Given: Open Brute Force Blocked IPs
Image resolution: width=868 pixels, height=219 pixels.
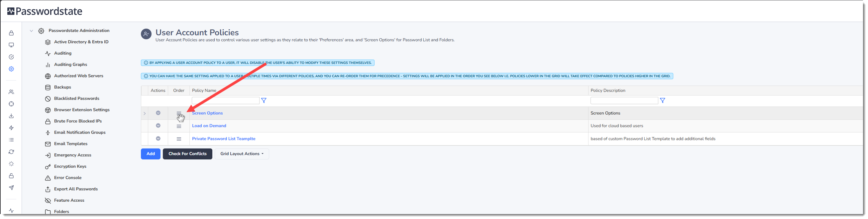Looking at the screenshot, I should pyautogui.click(x=78, y=121).
